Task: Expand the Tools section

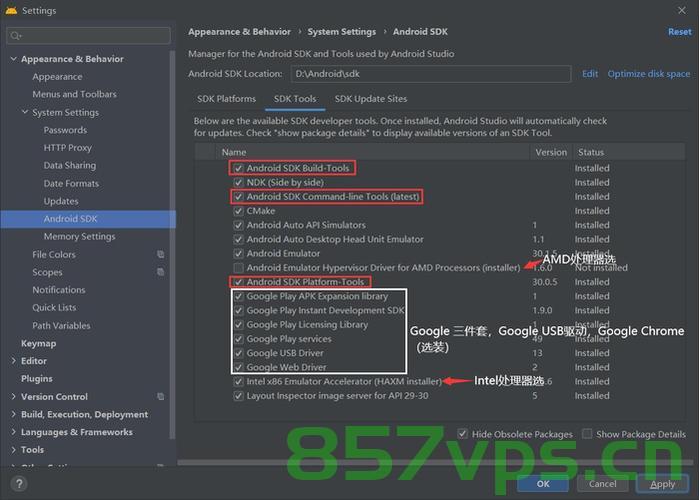Action: 13,450
